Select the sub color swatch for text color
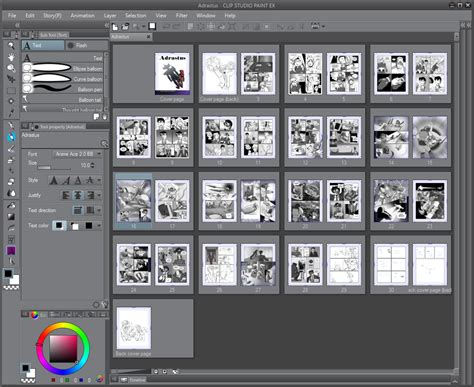This screenshot has height=387, width=474. coord(74,226)
